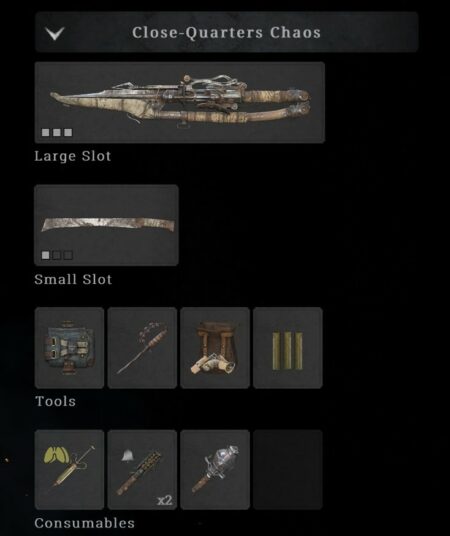Click the bell symbol on the second consumable
450x536 pixels.
point(128,456)
